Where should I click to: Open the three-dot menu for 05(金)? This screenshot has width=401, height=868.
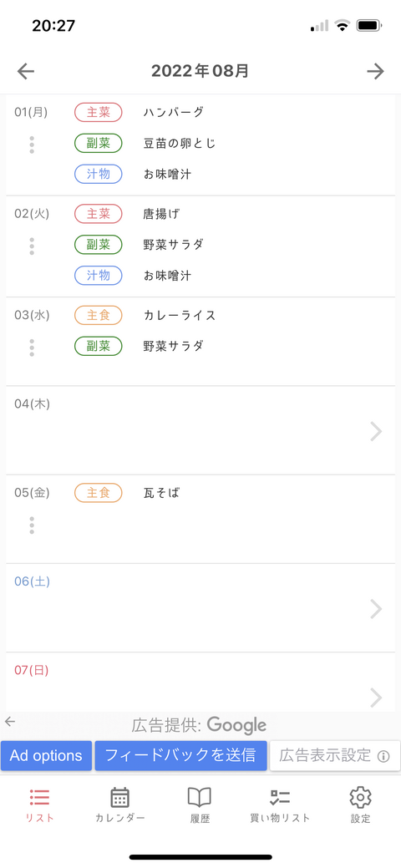click(32, 525)
